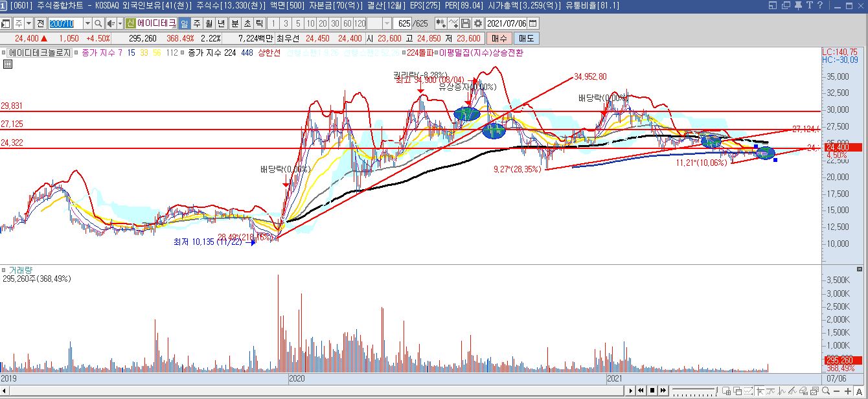Switch chart to daily 일 period

184,23
